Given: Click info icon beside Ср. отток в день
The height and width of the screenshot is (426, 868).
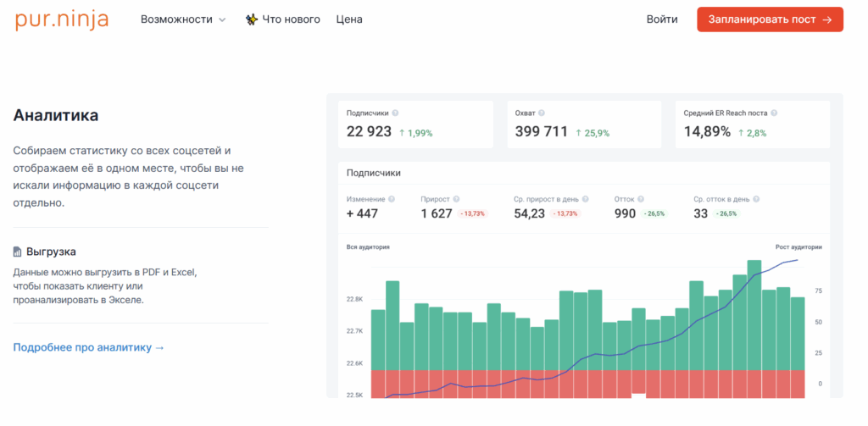Looking at the screenshot, I should click(x=756, y=199).
